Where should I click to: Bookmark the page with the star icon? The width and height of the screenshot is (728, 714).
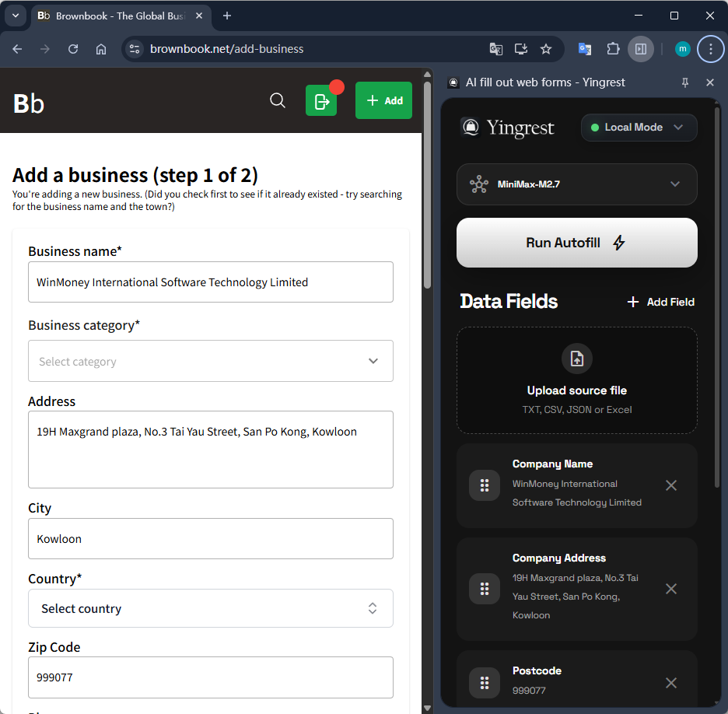[546, 48]
